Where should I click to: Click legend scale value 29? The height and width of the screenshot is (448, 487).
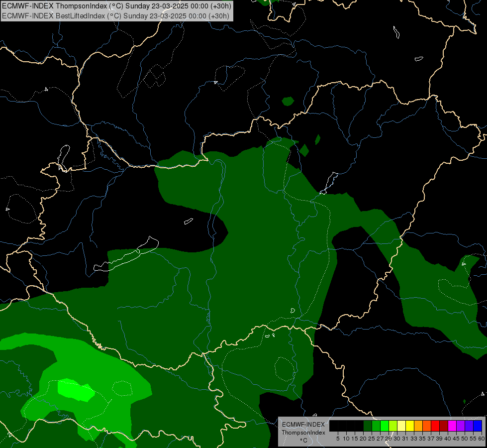(389, 439)
